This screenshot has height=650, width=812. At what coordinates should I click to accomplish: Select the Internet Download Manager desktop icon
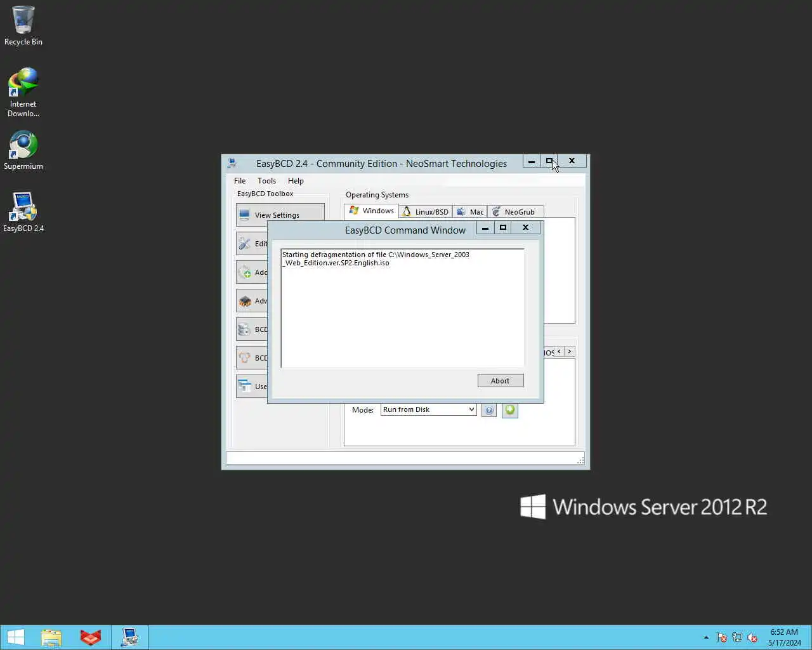(23, 93)
